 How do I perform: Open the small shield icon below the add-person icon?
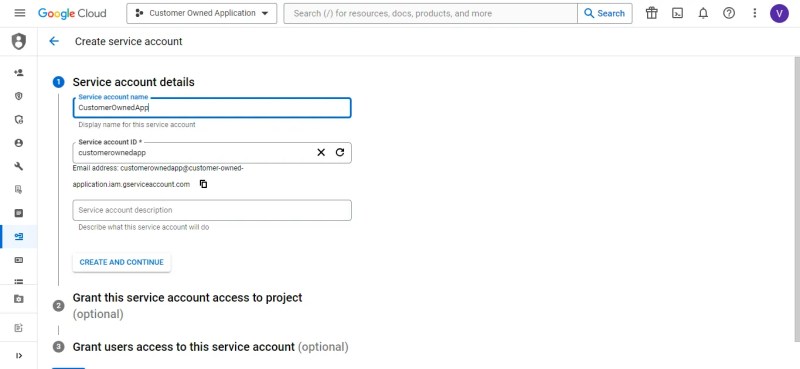[x=19, y=96]
